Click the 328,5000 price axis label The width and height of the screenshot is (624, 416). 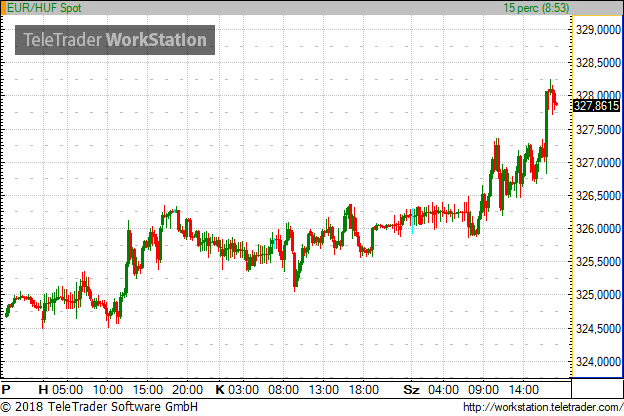point(598,62)
